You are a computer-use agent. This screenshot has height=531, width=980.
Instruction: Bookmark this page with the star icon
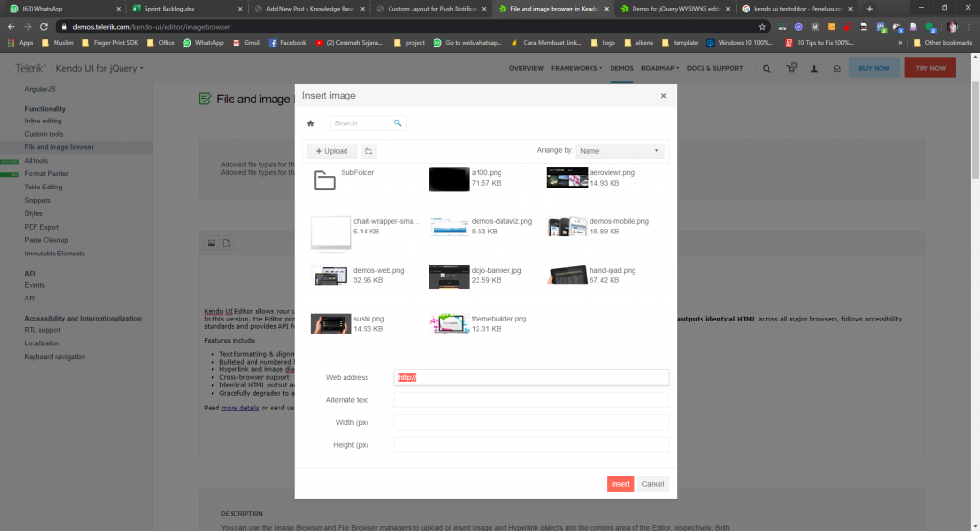[762, 27]
